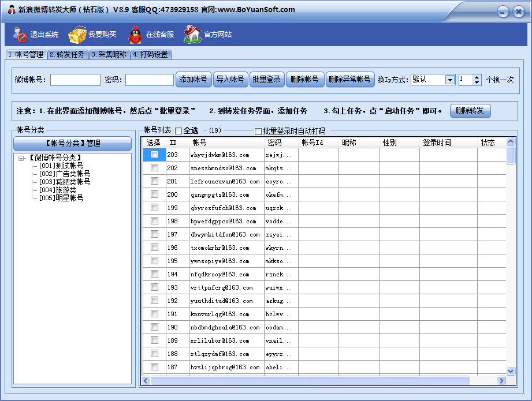
Task: Click the 密码 input field
Action: click(x=149, y=80)
